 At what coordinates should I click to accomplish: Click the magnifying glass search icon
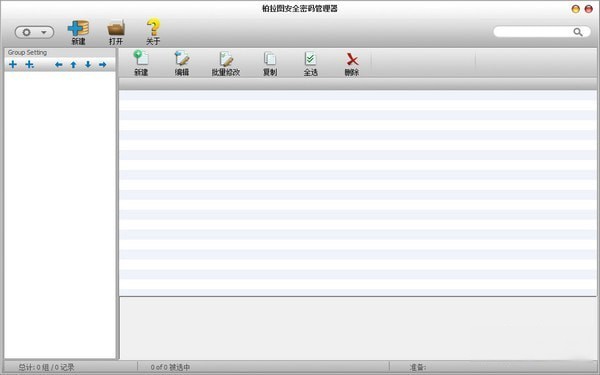pos(578,32)
